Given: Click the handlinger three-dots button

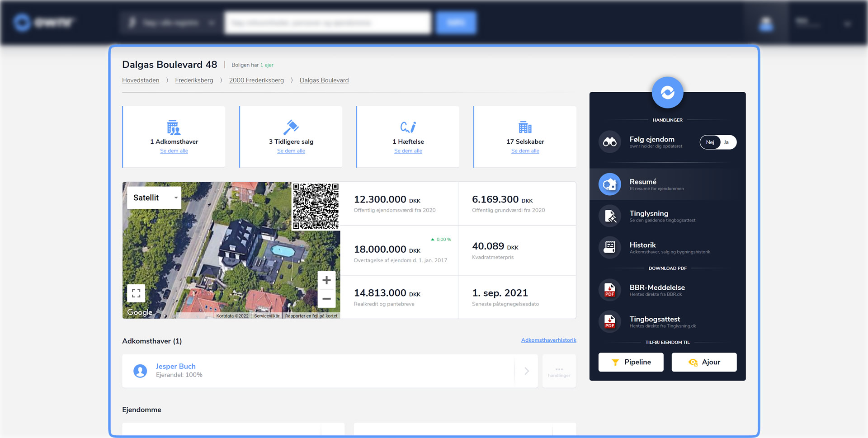Looking at the screenshot, I should (559, 371).
